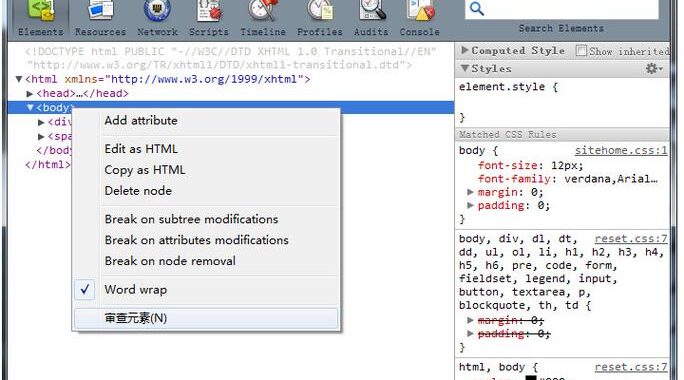The image size is (684, 380).
Task: Switch to the Network panel icon
Action: (157, 11)
